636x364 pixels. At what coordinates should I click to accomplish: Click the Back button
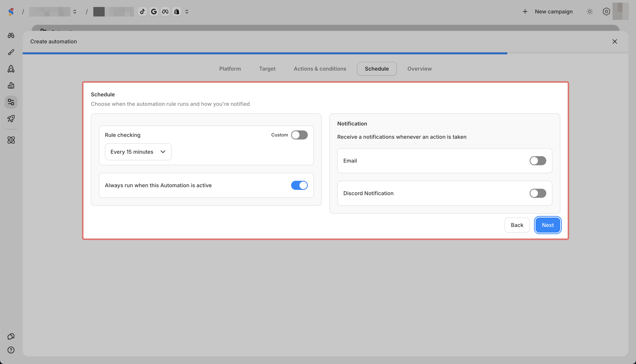517,225
